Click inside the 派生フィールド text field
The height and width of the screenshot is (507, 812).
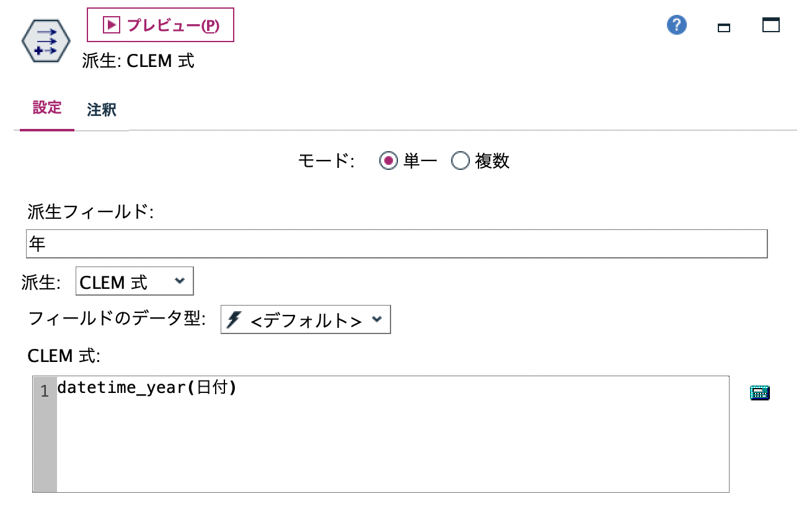pos(397,243)
